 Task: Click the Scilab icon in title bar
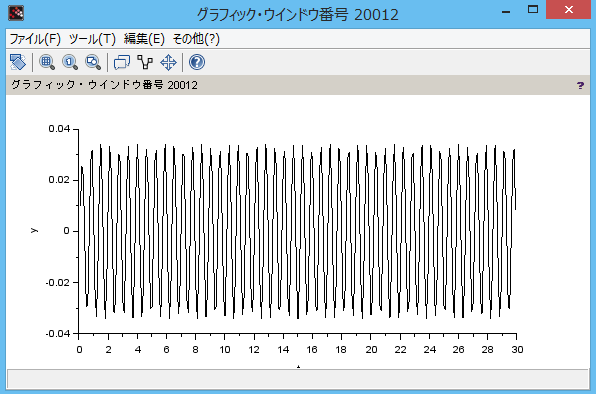(x=16, y=13)
